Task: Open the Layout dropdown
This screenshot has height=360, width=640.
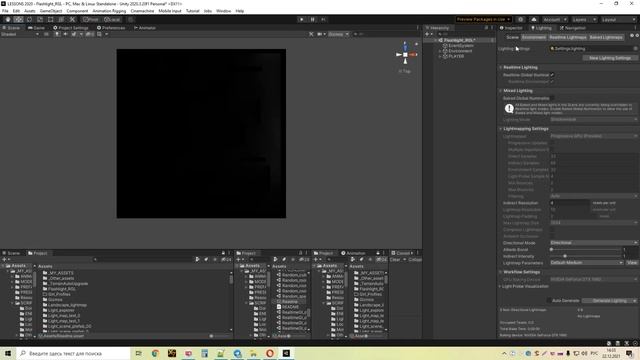Action: [618, 19]
